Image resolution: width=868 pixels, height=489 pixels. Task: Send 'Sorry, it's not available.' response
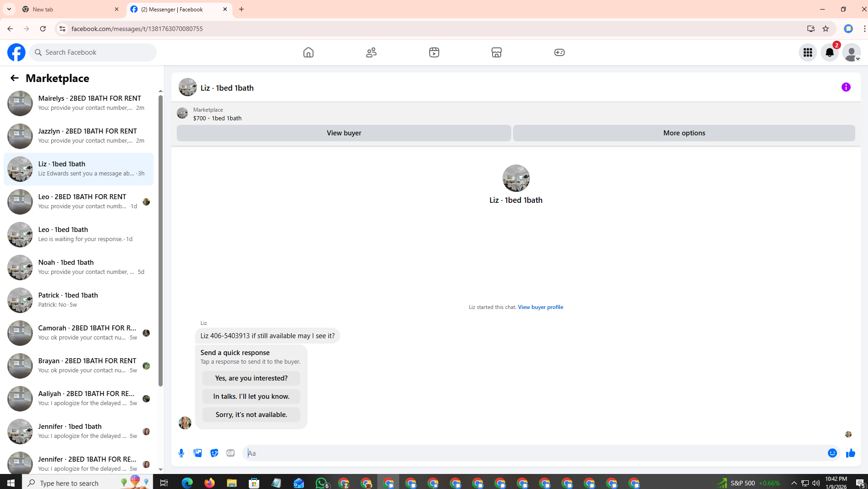tap(251, 415)
